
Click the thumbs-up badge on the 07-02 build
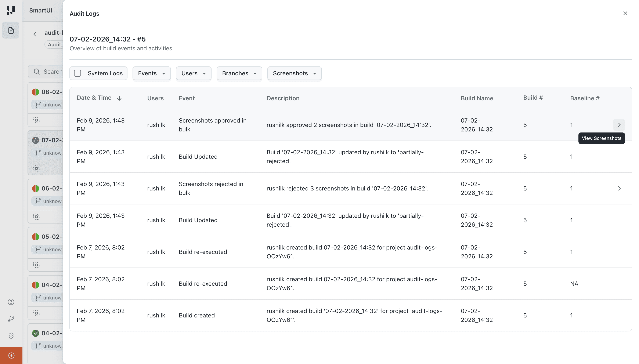(35, 140)
